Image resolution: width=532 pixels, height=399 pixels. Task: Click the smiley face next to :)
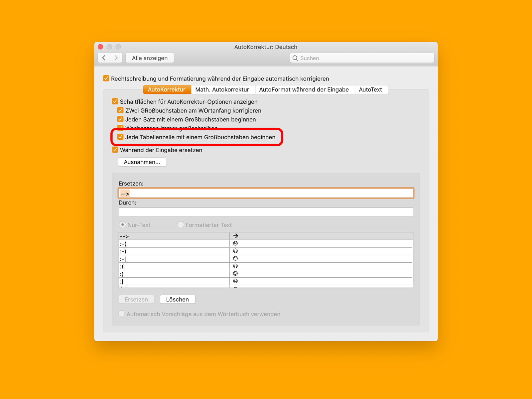tap(235, 273)
